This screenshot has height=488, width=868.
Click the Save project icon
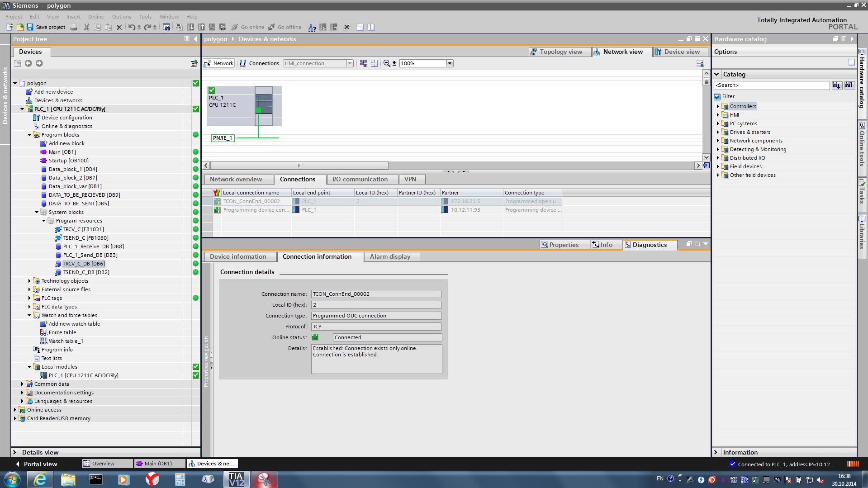pos(30,27)
